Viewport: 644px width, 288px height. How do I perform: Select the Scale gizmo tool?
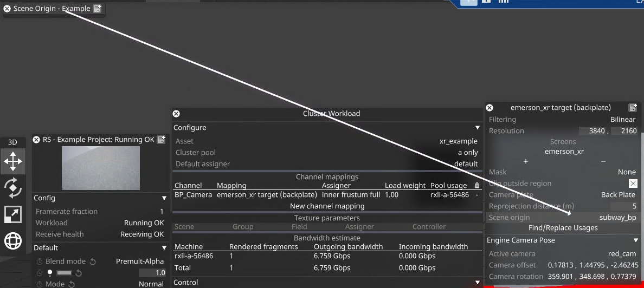[13, 214]
